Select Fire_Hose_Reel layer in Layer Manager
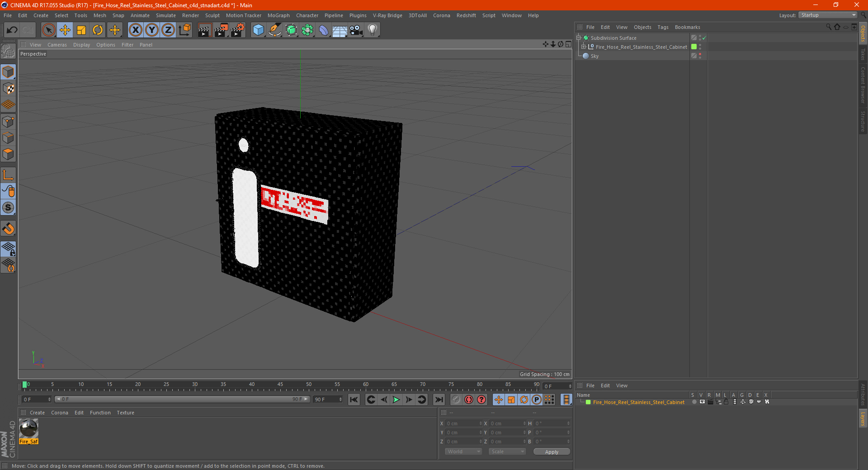The width and height of the screenshot is (868, 470). (x=638, y=402)
